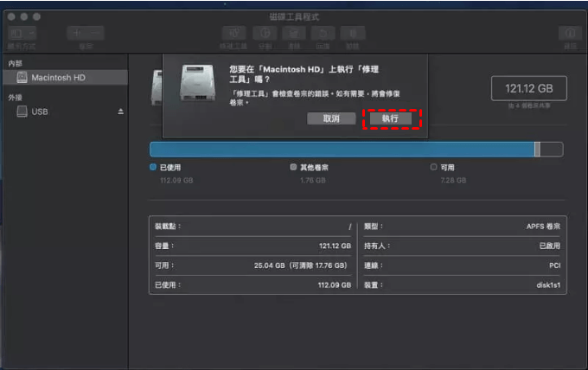
Task: Click the 內部 sidebar section header
Action: click(15, 63)
